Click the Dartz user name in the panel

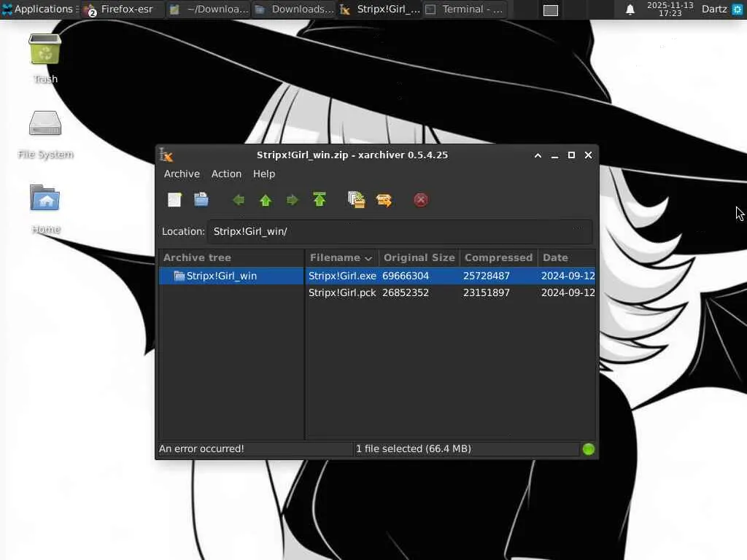coord(714,9)
